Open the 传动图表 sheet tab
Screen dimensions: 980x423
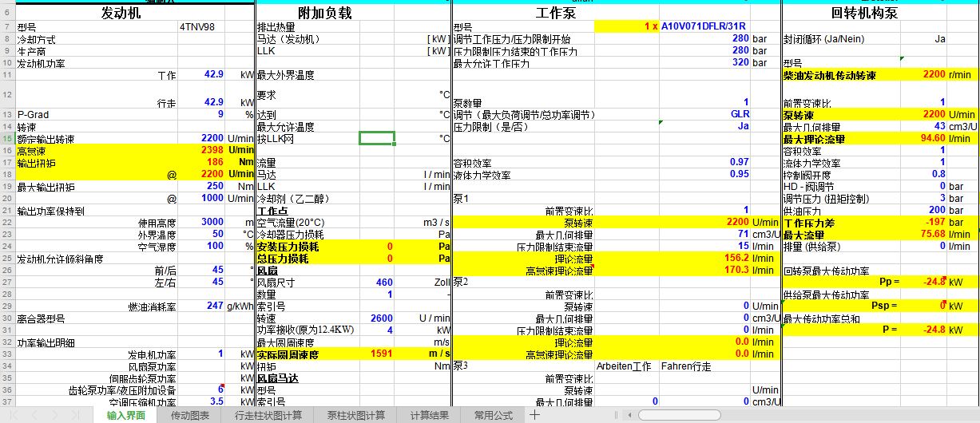190,415
